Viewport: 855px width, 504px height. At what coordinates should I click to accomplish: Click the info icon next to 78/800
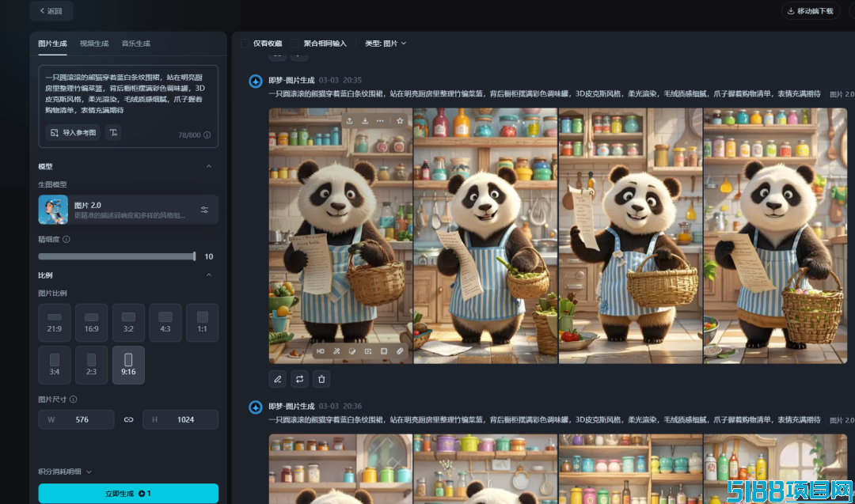[x=207, y=135]
